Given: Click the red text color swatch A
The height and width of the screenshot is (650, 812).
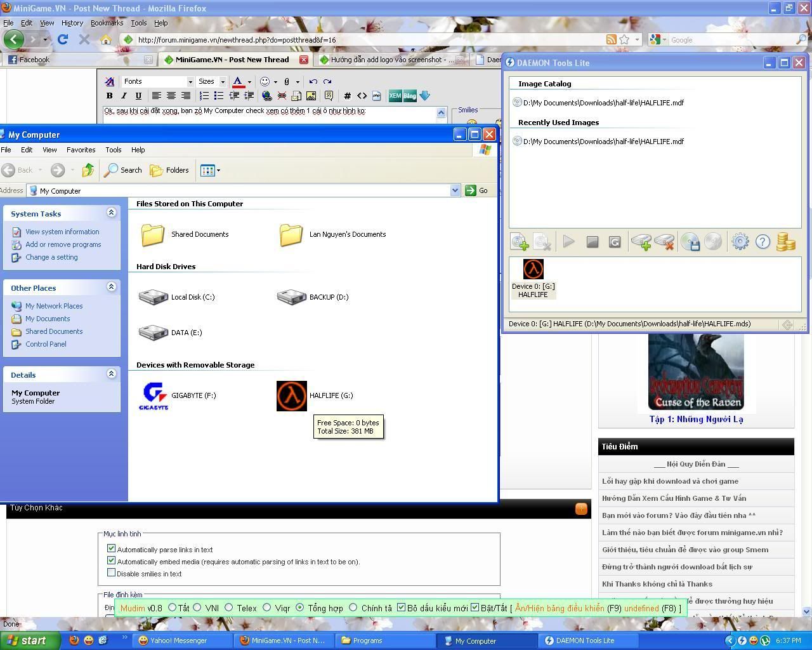Looking at the screenshot, I should pos(238,81).
